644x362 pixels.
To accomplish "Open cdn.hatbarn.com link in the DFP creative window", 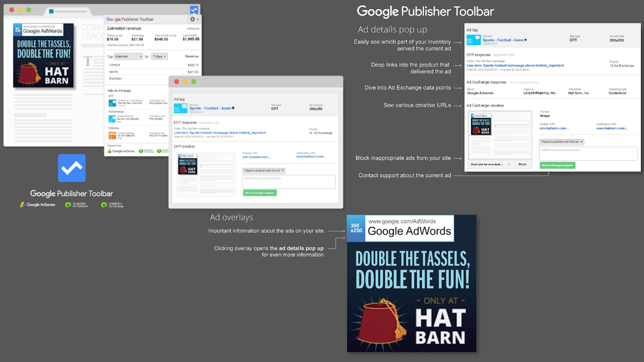I will [256, 157].
